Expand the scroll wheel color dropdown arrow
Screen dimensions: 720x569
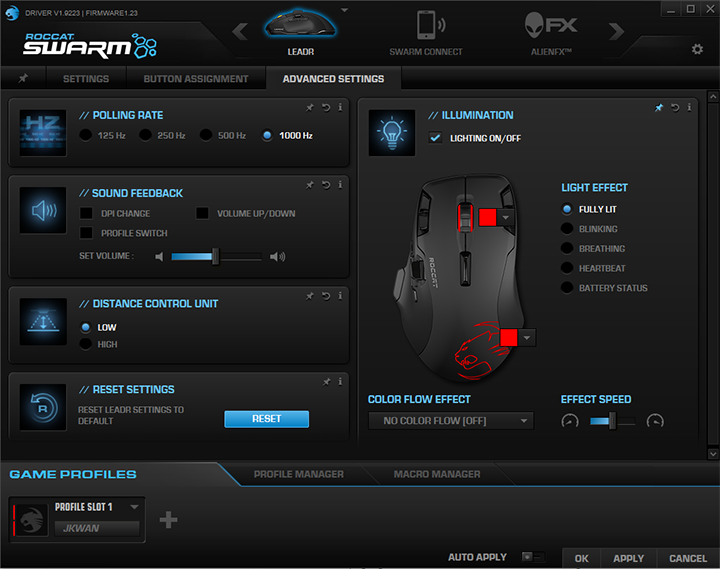click(x=506, y=217)
